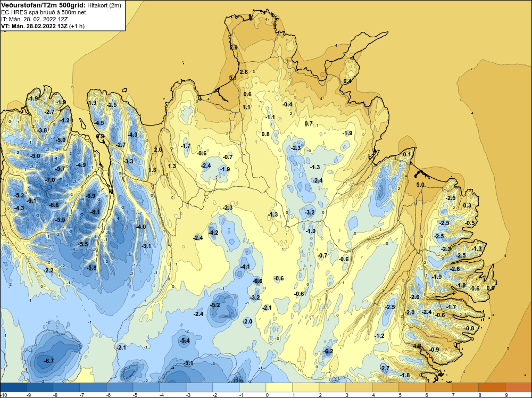This screenshot has height=398, width=532.
Task: Click the 9 tick label on color scale
Action: click(x=506, y=395)
